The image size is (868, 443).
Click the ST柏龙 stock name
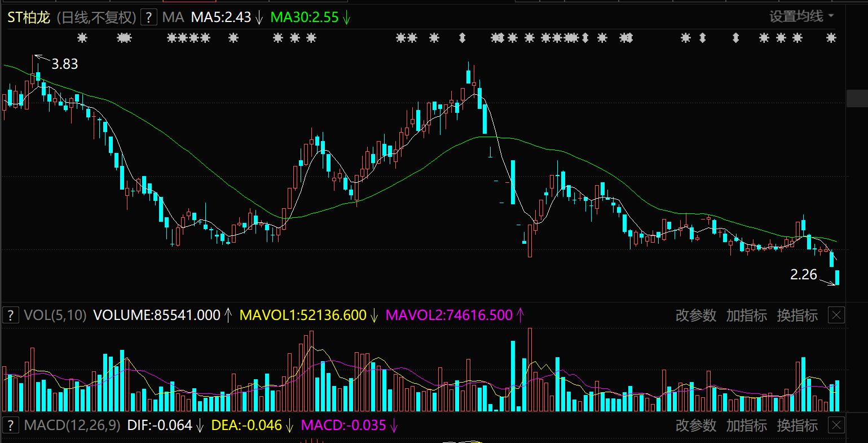pos(29,17)
